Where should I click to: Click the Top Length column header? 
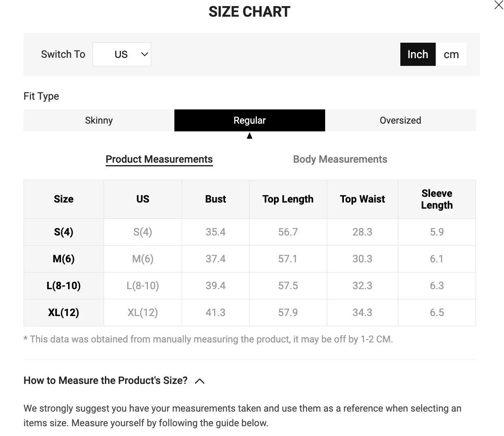click(x=288, y=199)
